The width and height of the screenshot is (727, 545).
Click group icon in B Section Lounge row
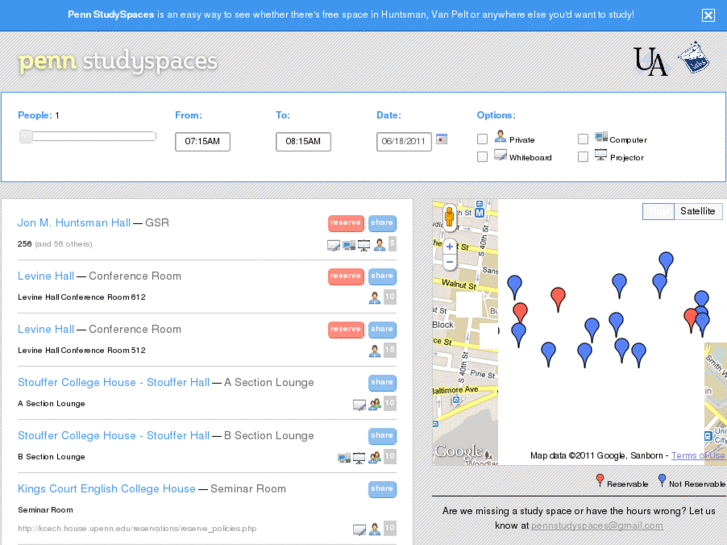click(375, 457)
